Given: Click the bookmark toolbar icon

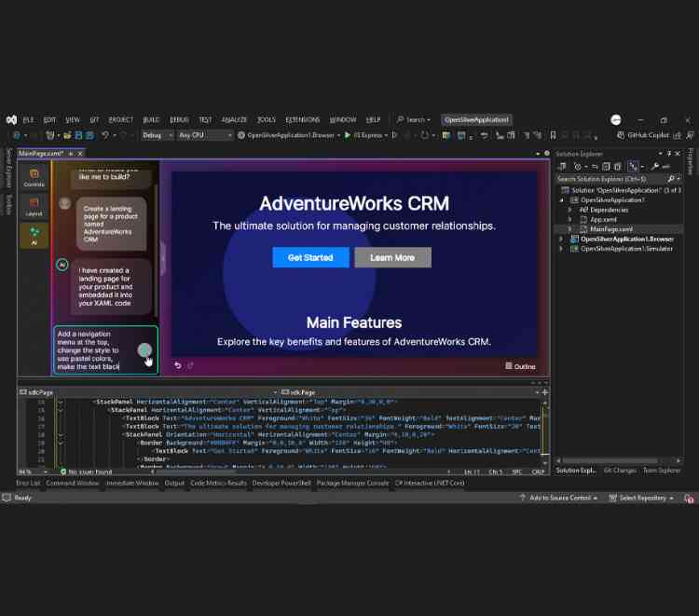Looking at the screenshot, I should pos(553,135).
